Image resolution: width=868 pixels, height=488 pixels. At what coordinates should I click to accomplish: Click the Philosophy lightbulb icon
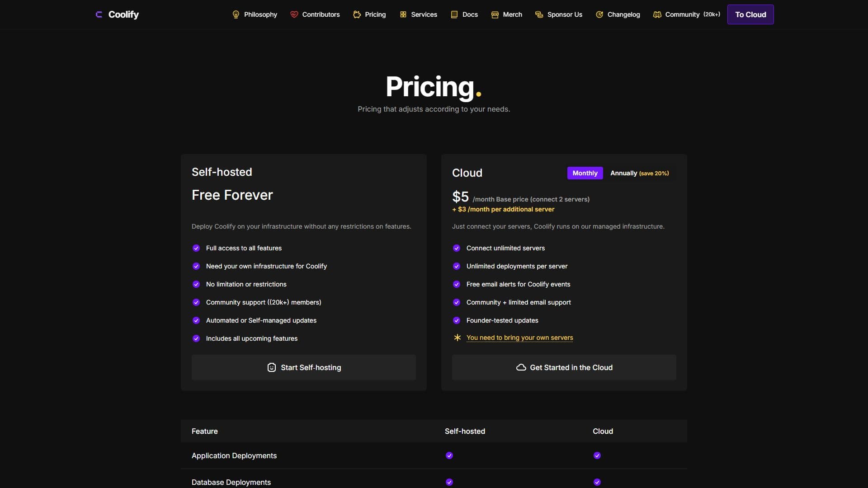[x=236, y=14]
